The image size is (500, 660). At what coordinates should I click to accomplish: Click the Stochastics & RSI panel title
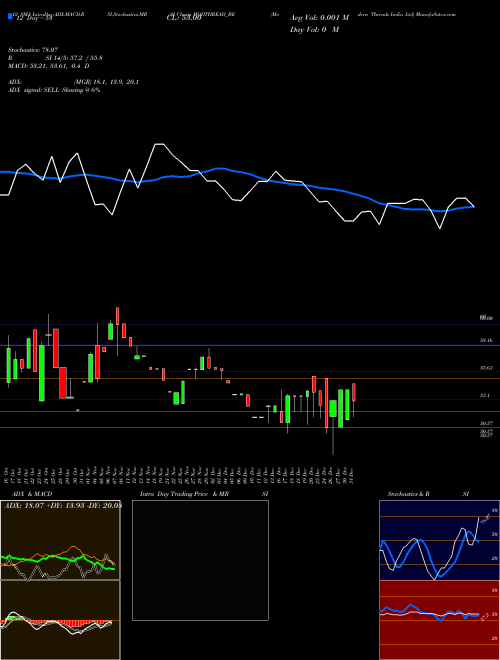(428, 494)
